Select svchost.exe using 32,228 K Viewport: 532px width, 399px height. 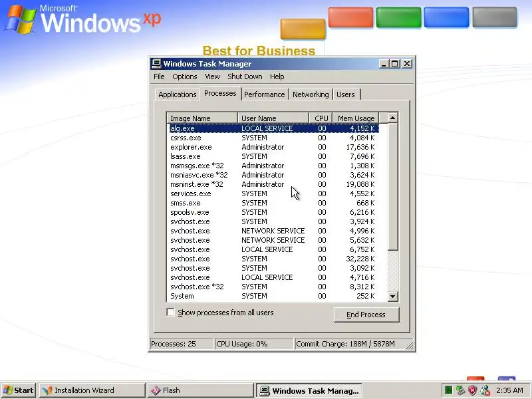[x=273, y=259]
